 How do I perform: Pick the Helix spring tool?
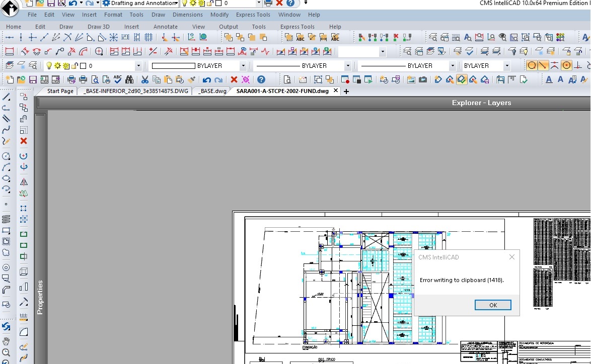point(7,219)
